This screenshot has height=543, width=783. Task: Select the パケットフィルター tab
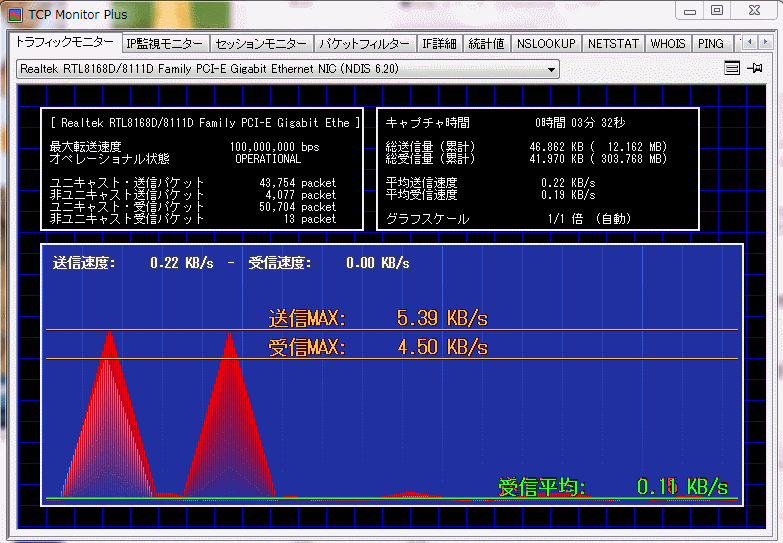(x=363, y=44)
